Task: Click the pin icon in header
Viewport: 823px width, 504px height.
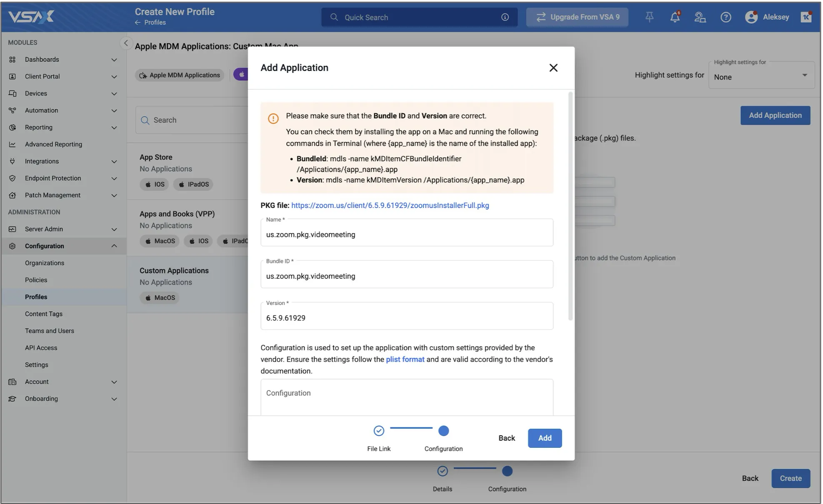Action: tap(649, 17)
